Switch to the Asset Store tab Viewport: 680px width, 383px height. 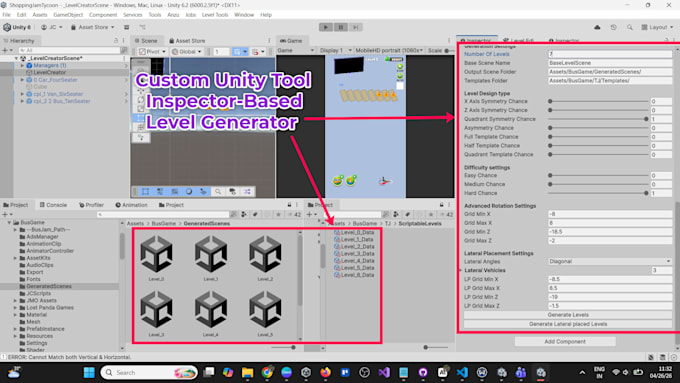tap(187, 40)
